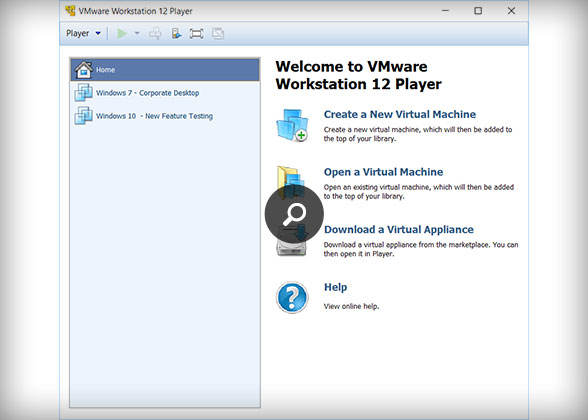Image resolution: width=588 pixels, height=420 pixels.
Task: Click the blue question mark Help icon
Action: [292, 297]
